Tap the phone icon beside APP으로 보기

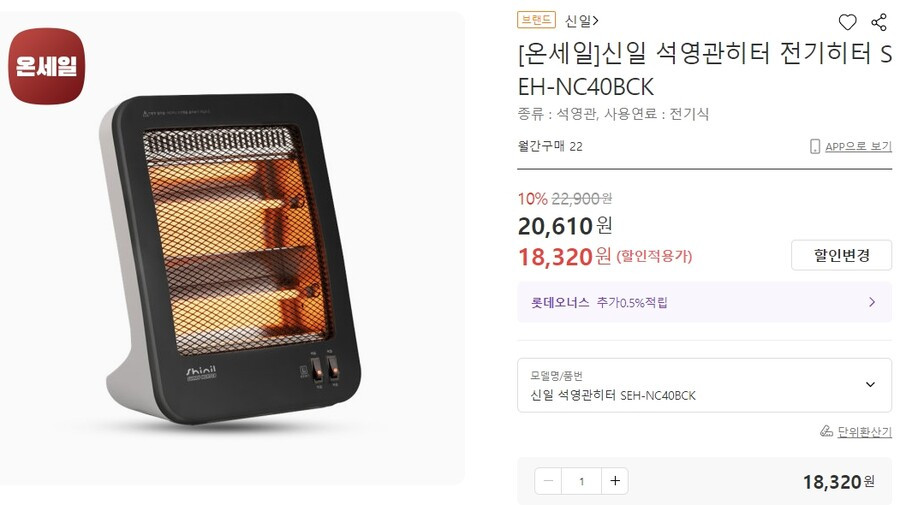814,146
